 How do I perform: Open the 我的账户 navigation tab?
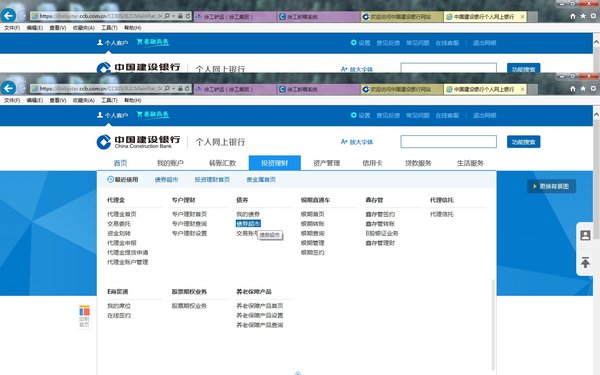170,163
